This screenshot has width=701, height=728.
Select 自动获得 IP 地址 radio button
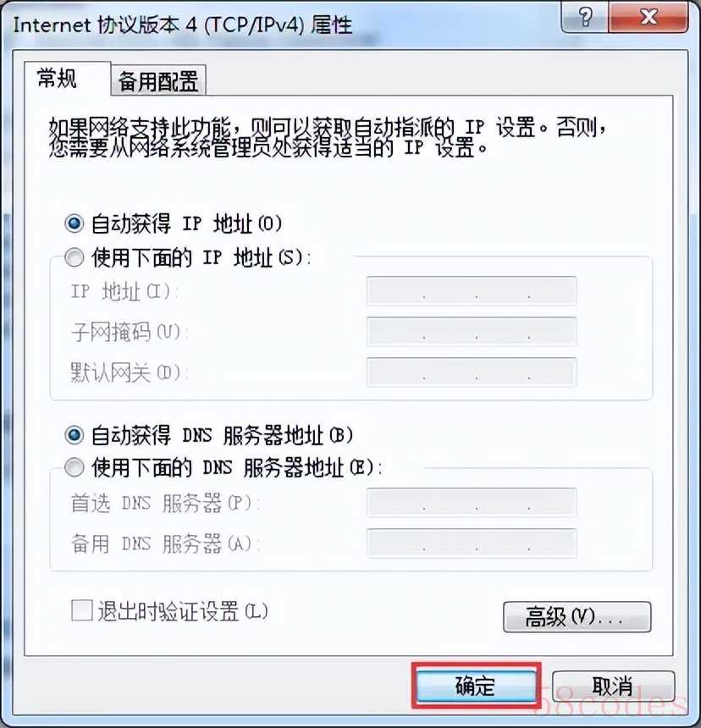click(x=75, y=223)
